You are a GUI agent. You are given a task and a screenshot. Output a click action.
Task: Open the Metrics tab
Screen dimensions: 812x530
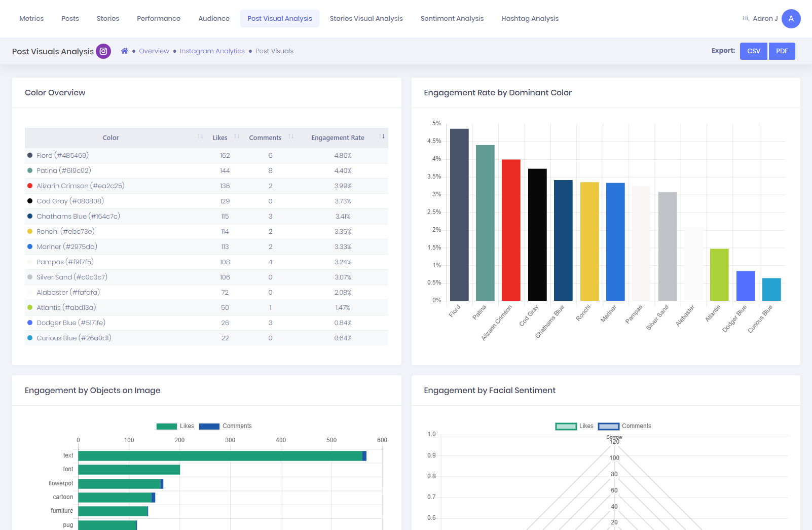pyautogui.click(x=31, y=19)
